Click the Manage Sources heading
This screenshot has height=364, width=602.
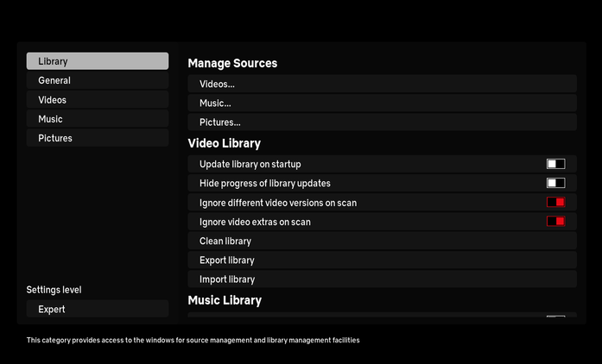point(232,63)
